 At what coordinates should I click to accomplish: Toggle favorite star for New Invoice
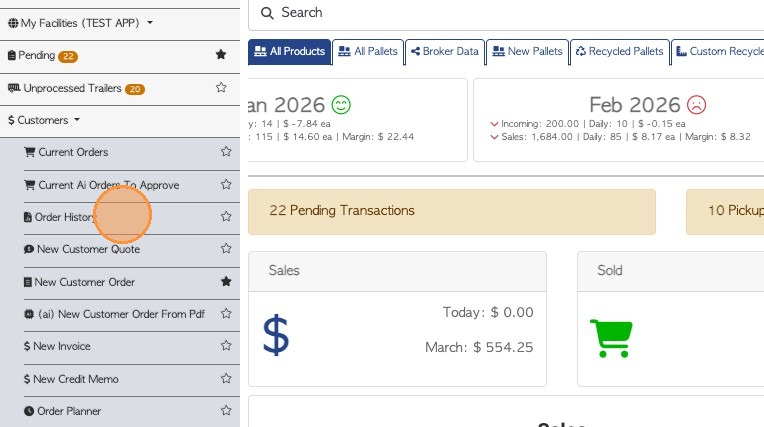pyautogui.click(x=226, y=347)
